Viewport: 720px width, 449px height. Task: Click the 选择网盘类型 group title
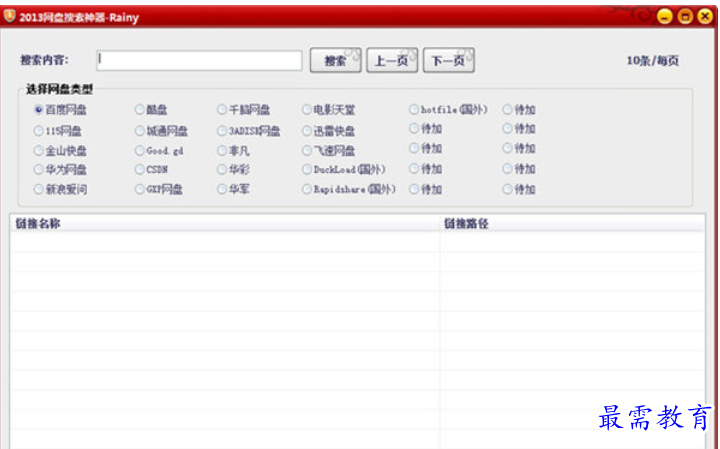pyautogui.click(x=59, y=89)
